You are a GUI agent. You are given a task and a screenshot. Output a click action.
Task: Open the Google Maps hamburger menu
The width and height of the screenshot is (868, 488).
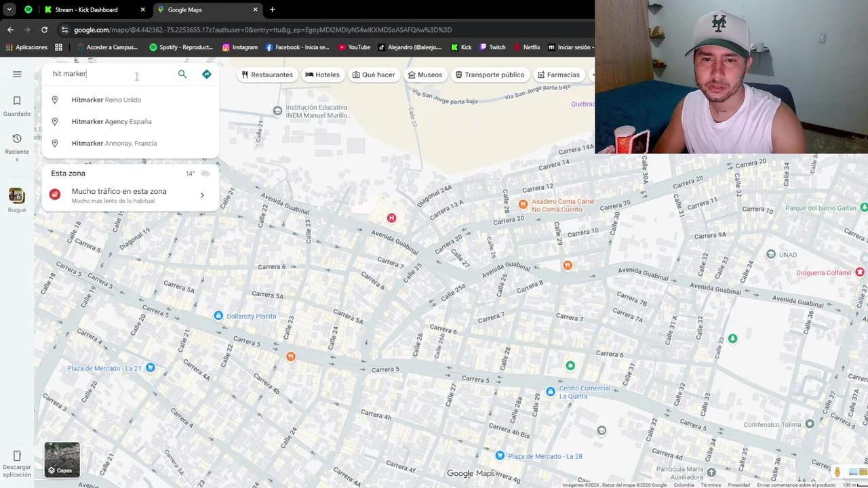pos(17,74)
